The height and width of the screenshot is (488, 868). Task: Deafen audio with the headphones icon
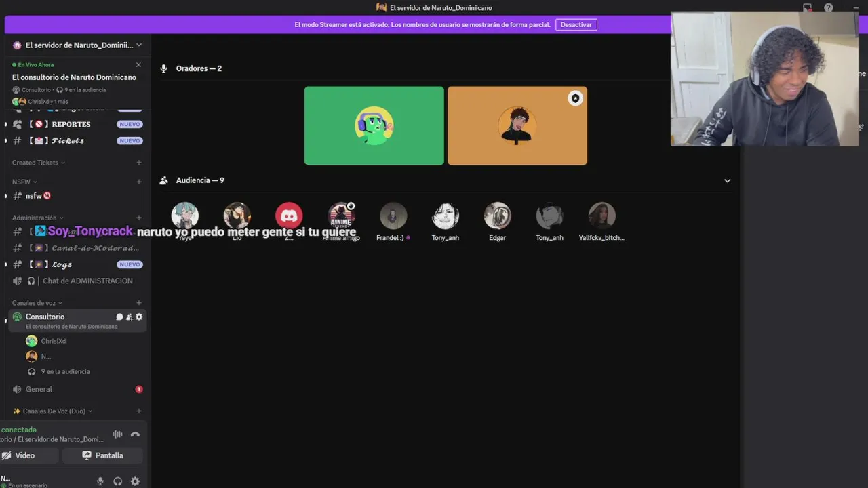117,481
